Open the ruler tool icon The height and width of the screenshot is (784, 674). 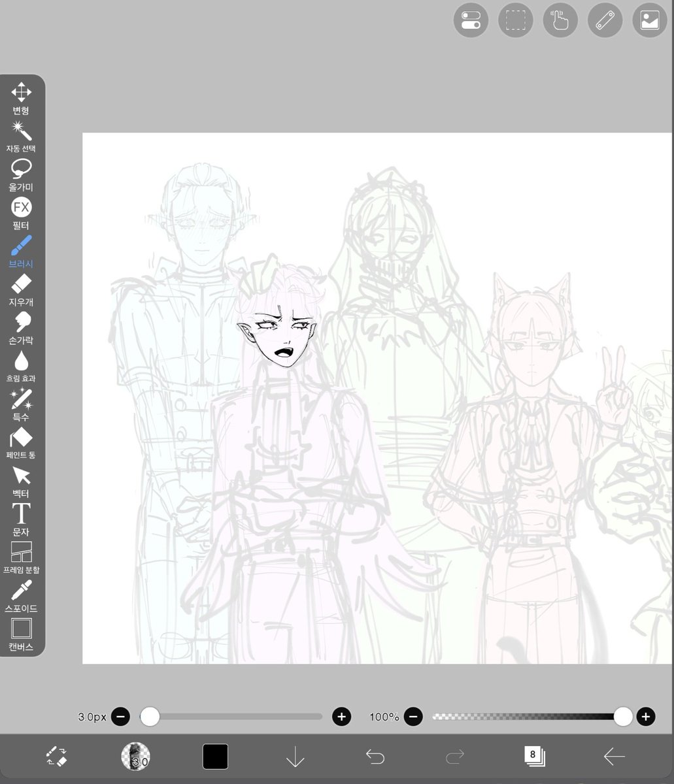tap(605, 20)
